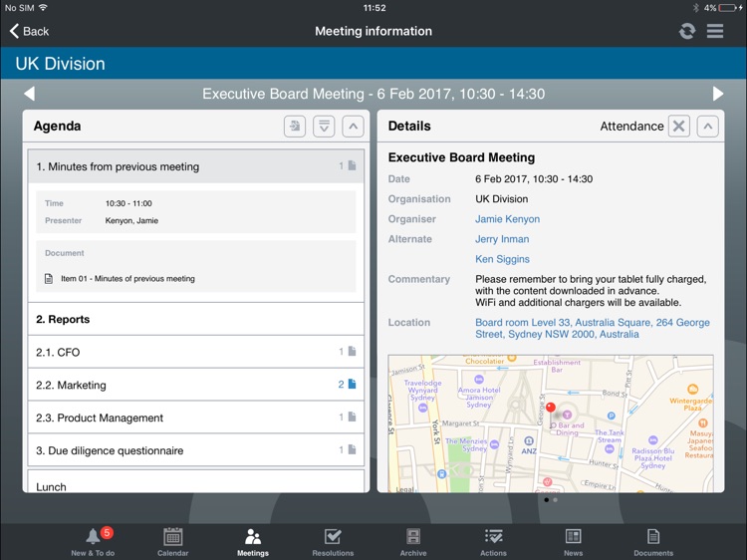This screenshot has width=747, height=560.
Task: Open the New & To do tab
Action: (93, 542)
